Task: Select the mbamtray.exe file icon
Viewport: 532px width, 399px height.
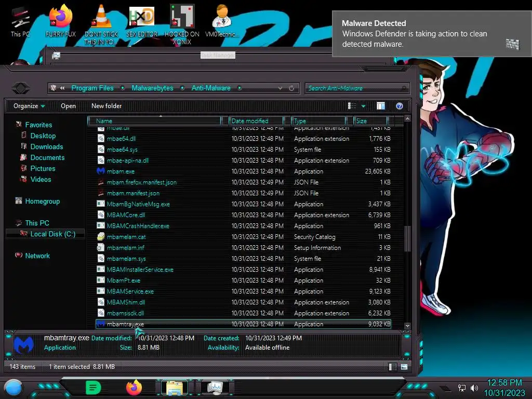Action: coord(101,324)
